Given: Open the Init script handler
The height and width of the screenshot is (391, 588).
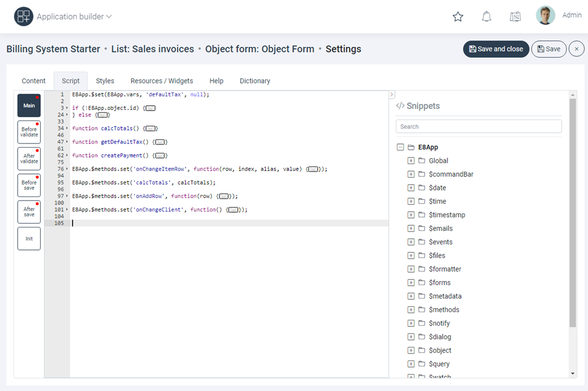Looking at the screenshot, I should [x=28, y=238].
